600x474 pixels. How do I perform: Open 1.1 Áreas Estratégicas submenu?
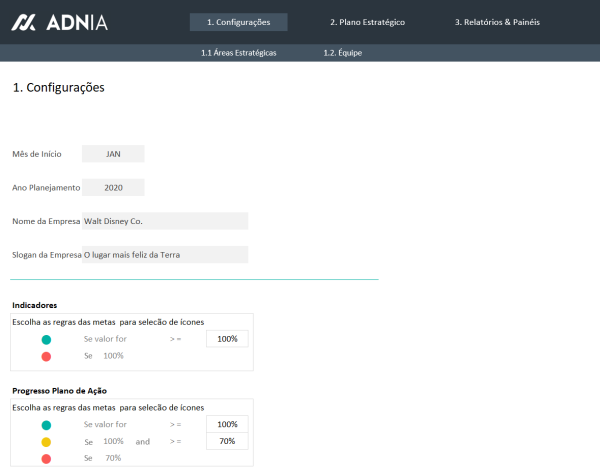click(x=238, y=52)
